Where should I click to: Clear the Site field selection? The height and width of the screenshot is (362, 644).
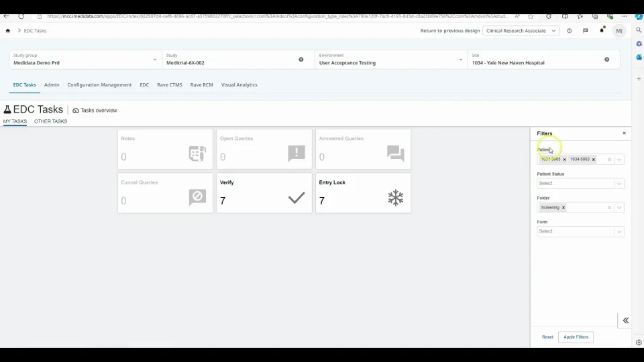606,60
